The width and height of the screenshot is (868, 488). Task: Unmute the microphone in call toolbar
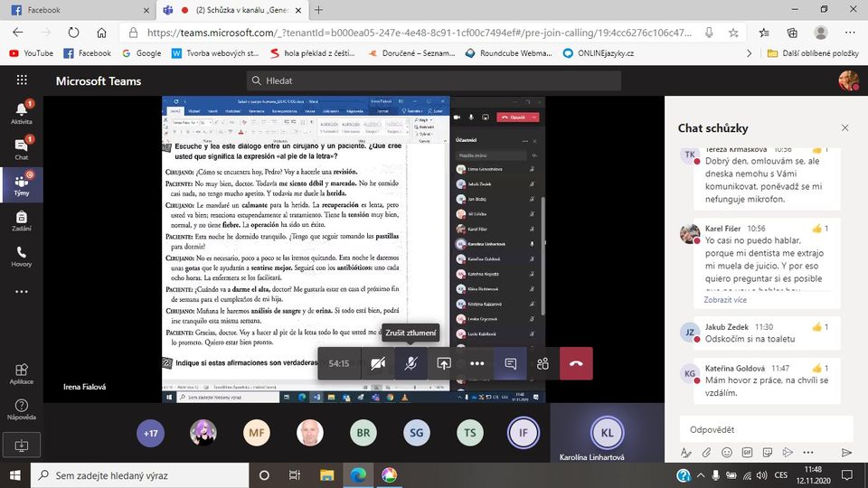coord(410,363)
